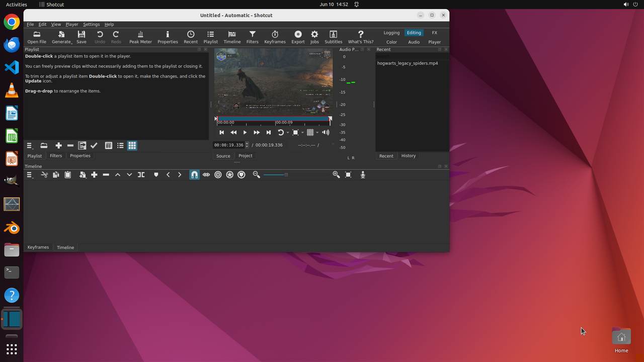Split at playhead icon in timeline
644x362 pixels.
[x=141, y=174]
